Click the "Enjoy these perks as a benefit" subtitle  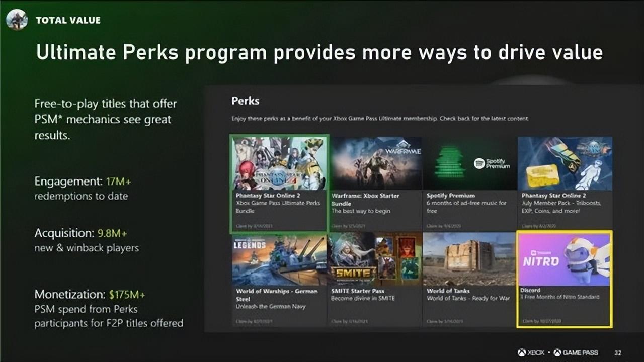tap(380, 119)
